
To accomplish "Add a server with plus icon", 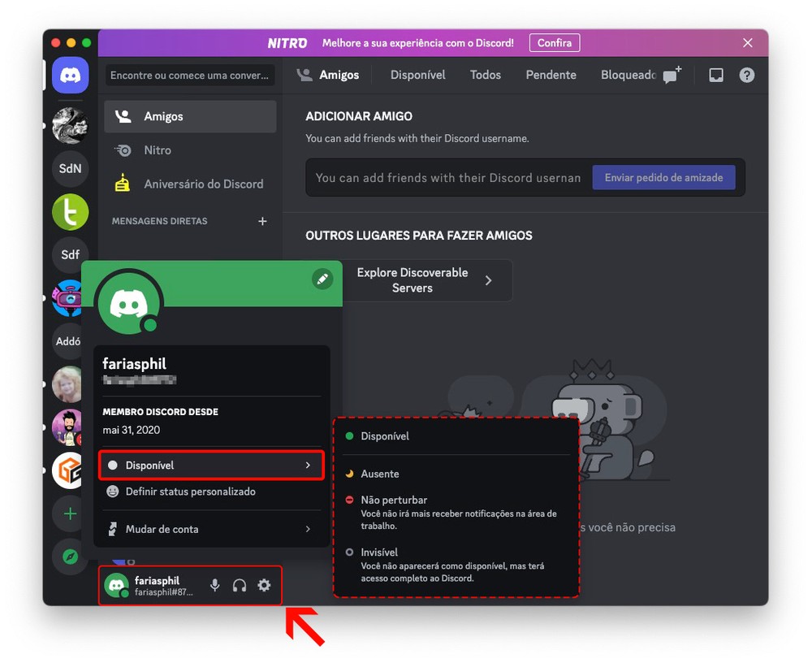I will pos(71,513).
